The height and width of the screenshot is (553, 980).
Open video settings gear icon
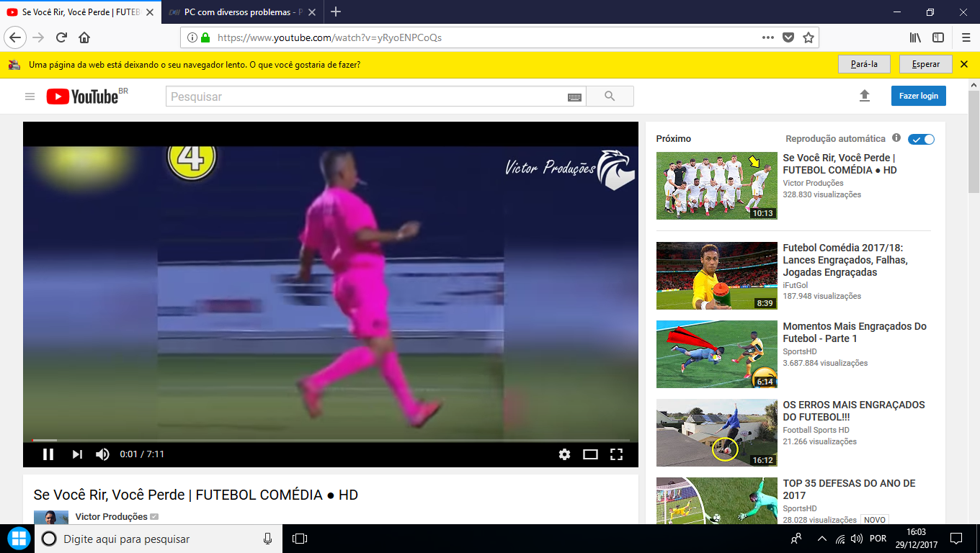[x=564, y=454]
